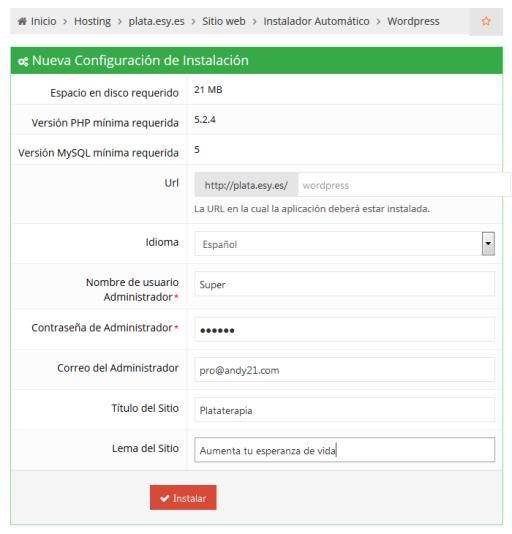Open the Idioma dropdown arrow
Screen dimensions: 512x534
488,244
